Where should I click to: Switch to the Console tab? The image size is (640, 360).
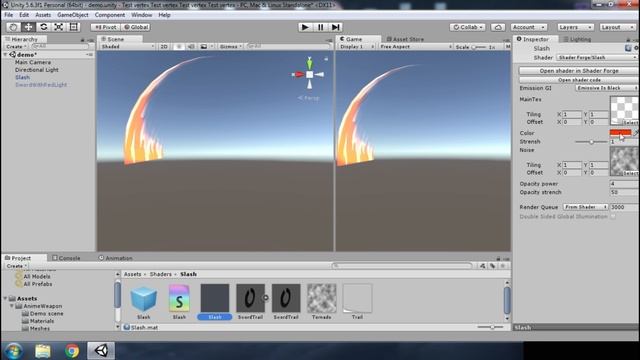[66, 258]
